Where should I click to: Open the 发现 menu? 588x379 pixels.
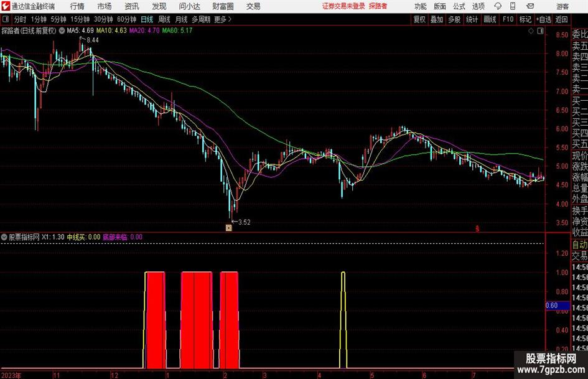pyautogui.click(x=159, y=6)
